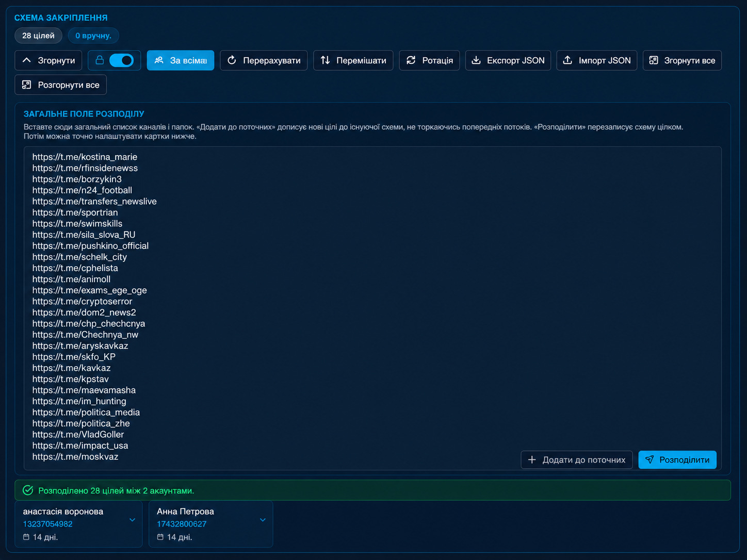The width and height of the screenshot is (747, 560).
Task: Click the https://t.me/sila_slova_RU line
Action: coord(84,235)
